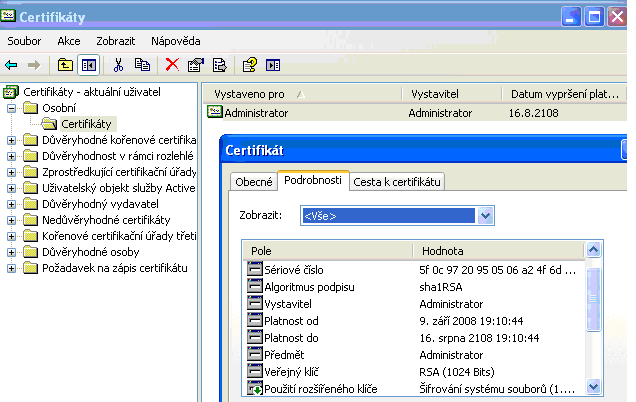Screen dimensions: 636x402
Task: Select the Důvěryhodné osoby folder
Action: [91, 252]
